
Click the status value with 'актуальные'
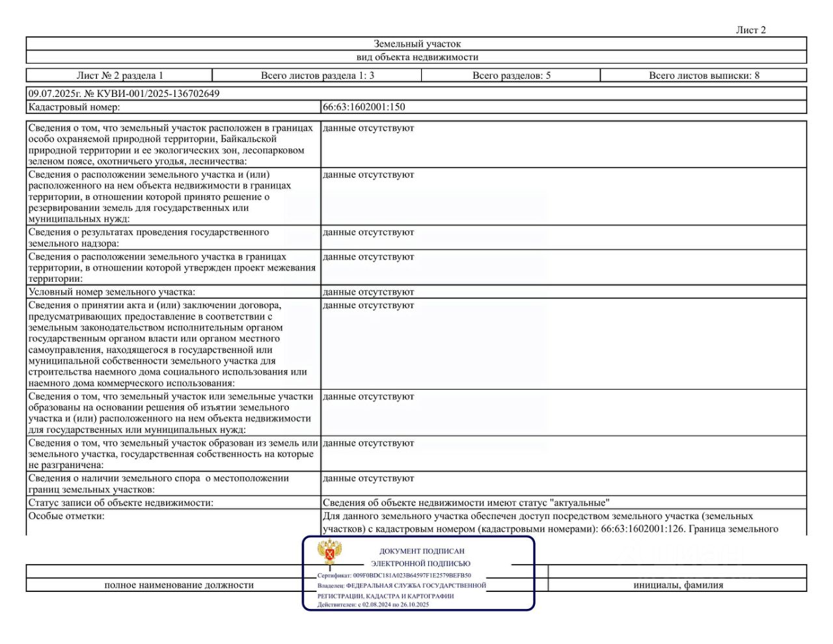[x=466, y=503]
